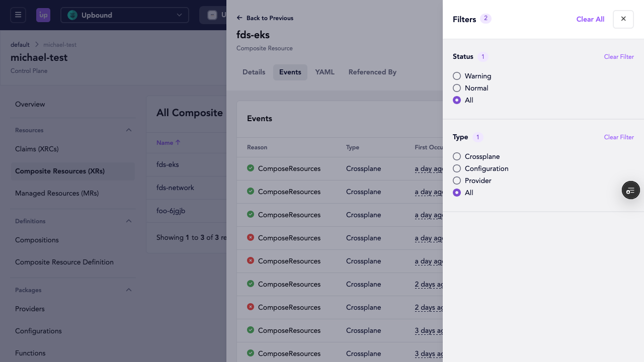Viewport: 644px width, 362px height.
Task: Click the green success icon on the first event
Action: tap(251, 168)
